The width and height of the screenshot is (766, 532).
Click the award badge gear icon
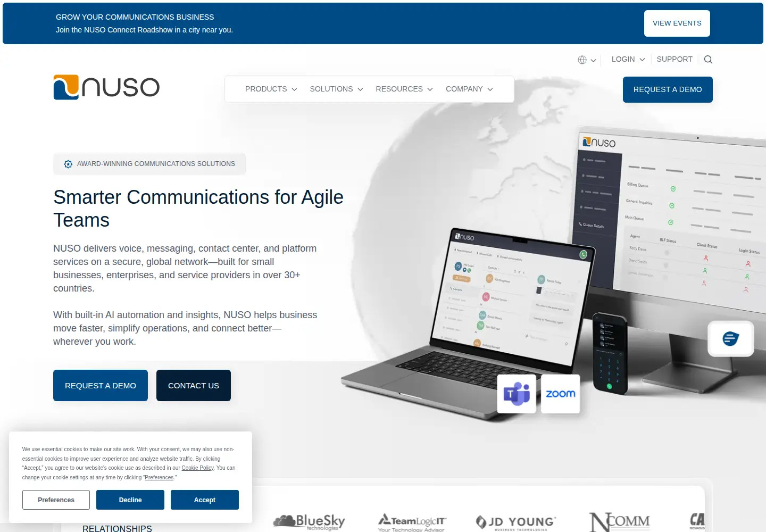(x=68, y=164)
